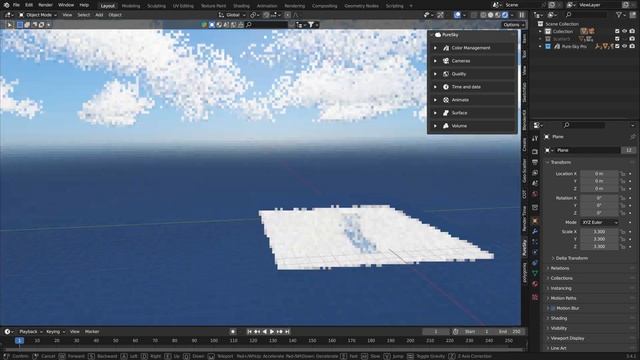Expand the Relations section
640x360 pixels.
tap(560, 269)
